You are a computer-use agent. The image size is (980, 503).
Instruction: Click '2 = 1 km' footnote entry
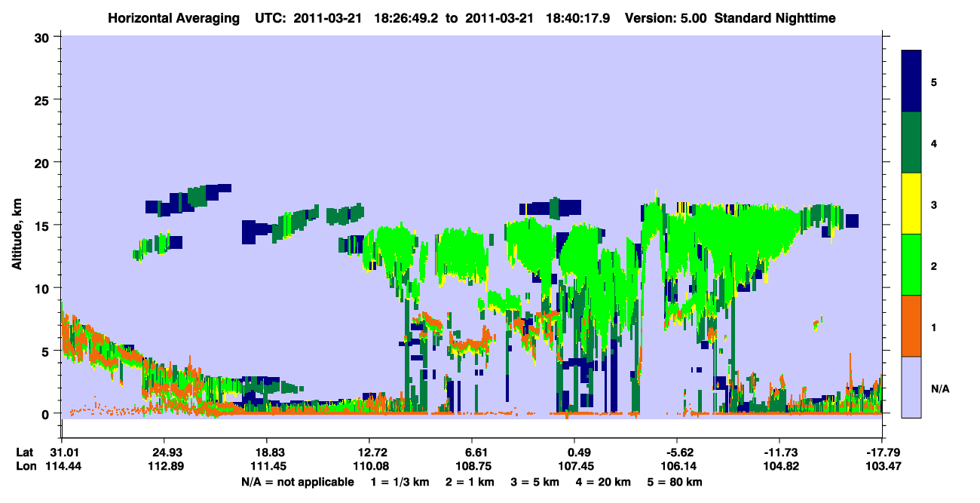tap(471, 481)
